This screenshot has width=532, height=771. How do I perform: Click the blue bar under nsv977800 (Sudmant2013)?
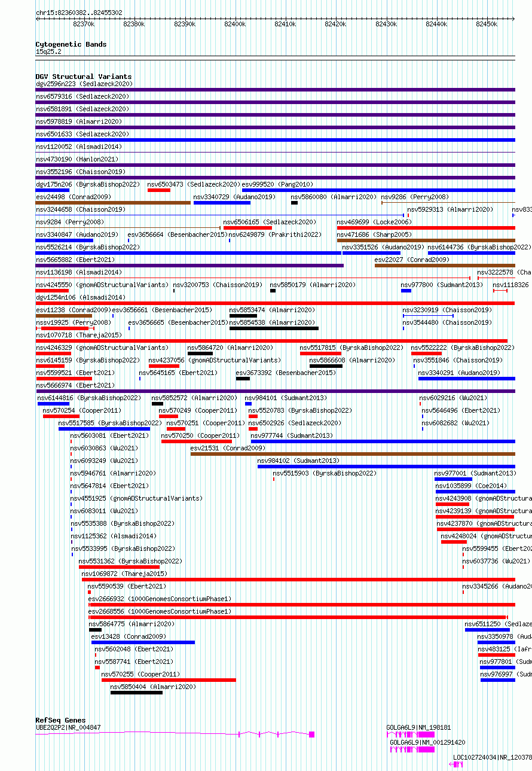tap(406, 291)
